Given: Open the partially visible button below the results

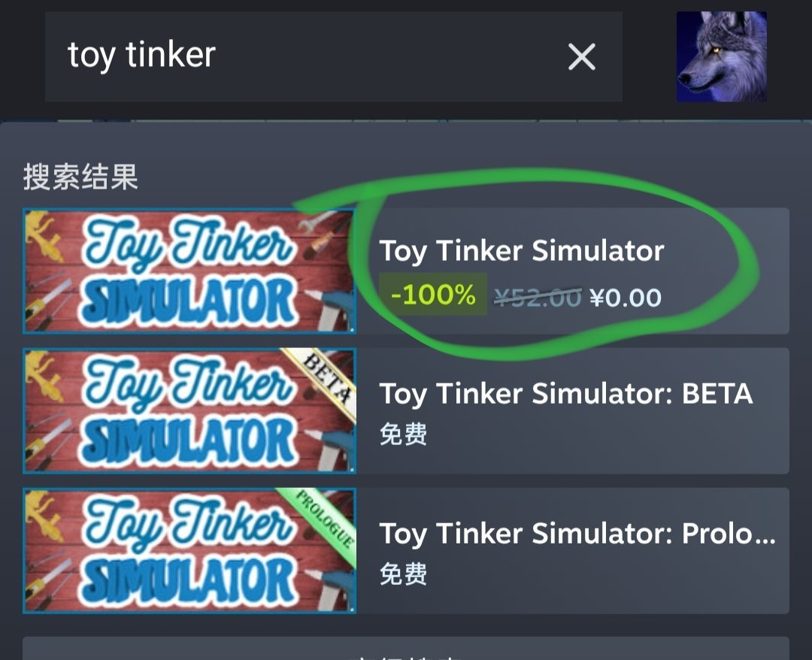Looking at the screenshot, I should tap(406, 649).
